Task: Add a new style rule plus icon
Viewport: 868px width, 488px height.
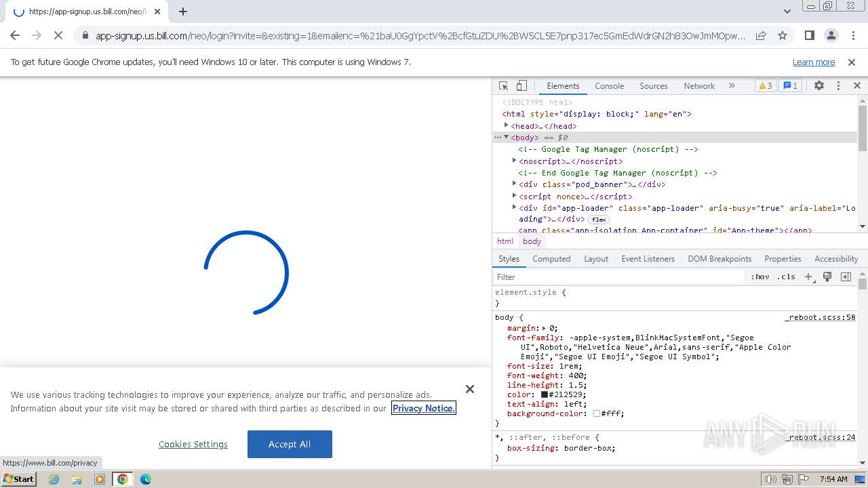Action: (808, 277)
